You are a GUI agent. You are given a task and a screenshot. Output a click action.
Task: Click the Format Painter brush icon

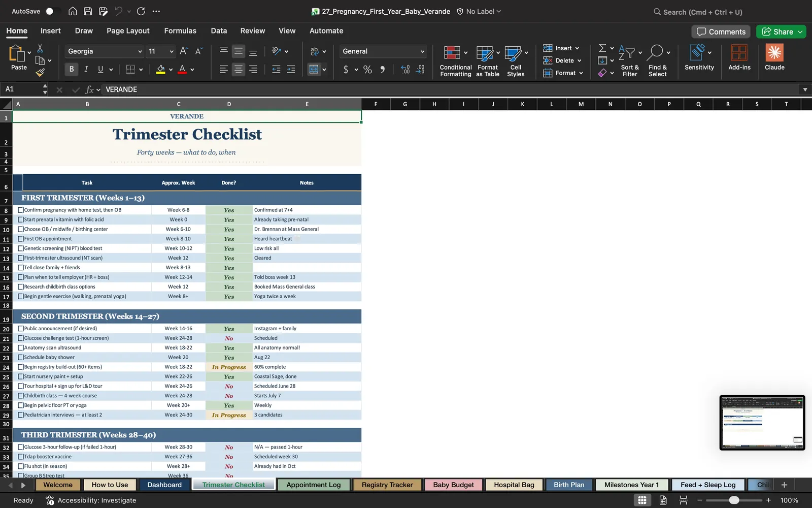(40, 73)
